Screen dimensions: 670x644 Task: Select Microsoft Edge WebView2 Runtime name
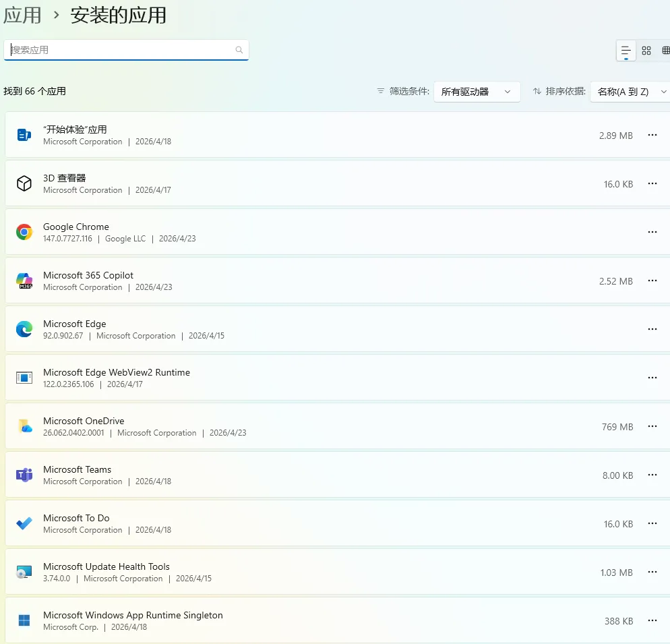click(117, 372)
